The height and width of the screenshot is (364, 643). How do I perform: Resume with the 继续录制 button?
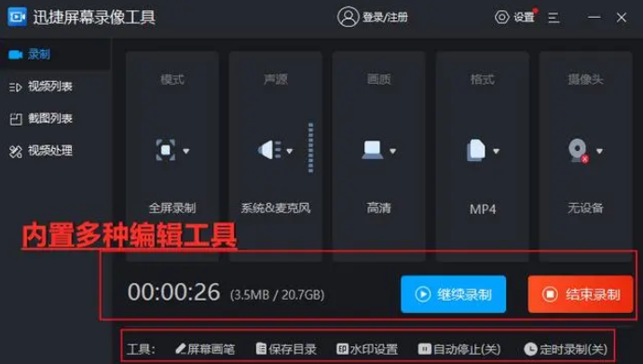pyautogui.click(x=454, y=294)
